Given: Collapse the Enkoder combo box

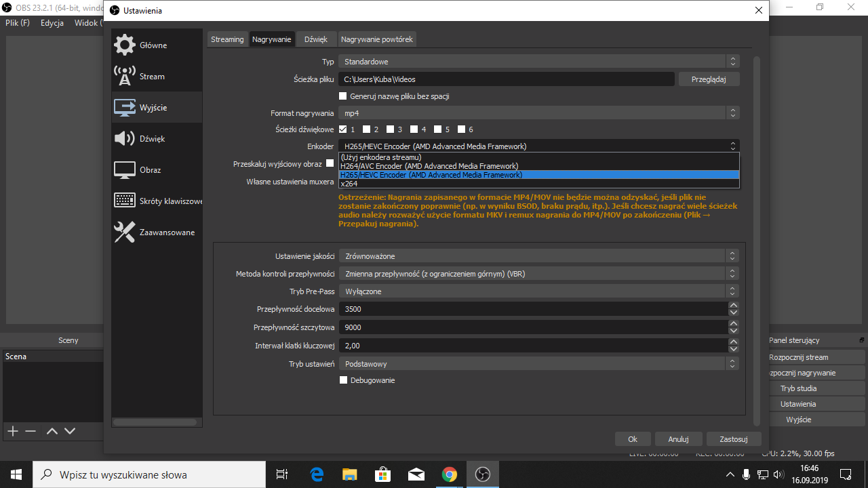Looking at the screenshot, I should click(x=539, y=146).
